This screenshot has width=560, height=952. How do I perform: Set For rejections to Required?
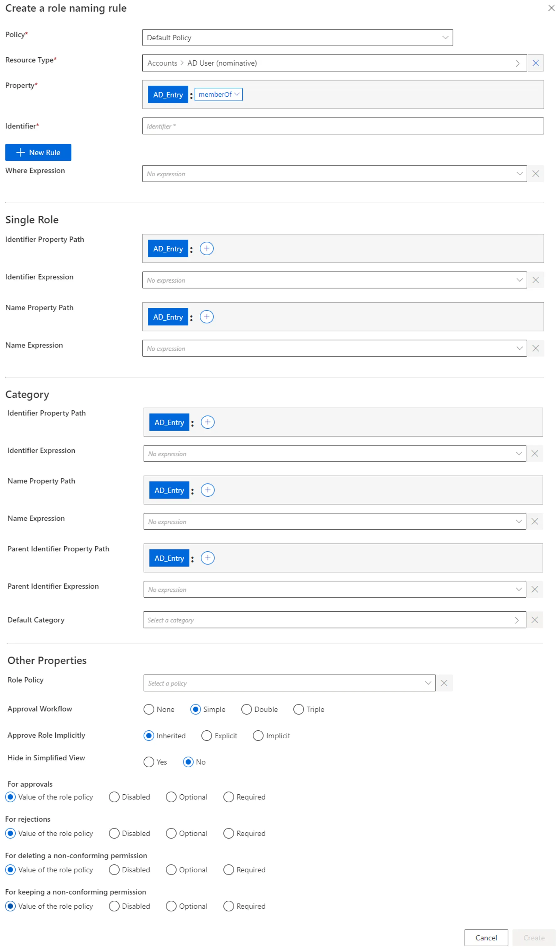[x=229, y=833]
